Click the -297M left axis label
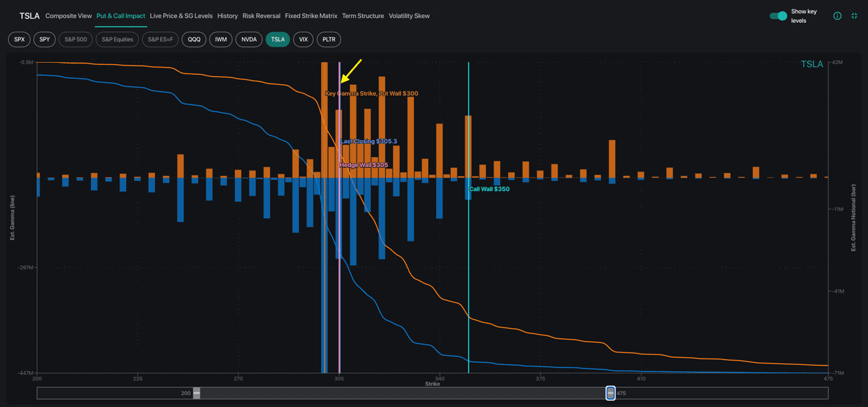Viewport: 868px width, 407px height. (25, 267)
